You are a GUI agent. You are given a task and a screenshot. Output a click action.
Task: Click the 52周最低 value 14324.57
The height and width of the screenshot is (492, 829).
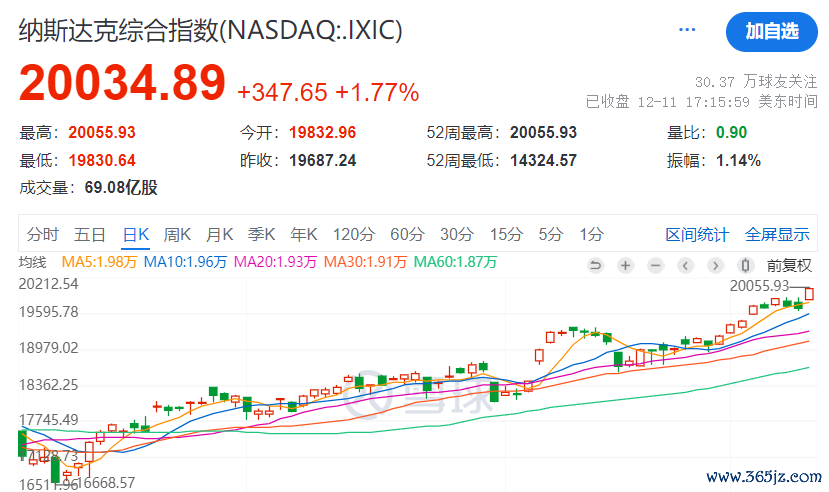pos(543,160)
